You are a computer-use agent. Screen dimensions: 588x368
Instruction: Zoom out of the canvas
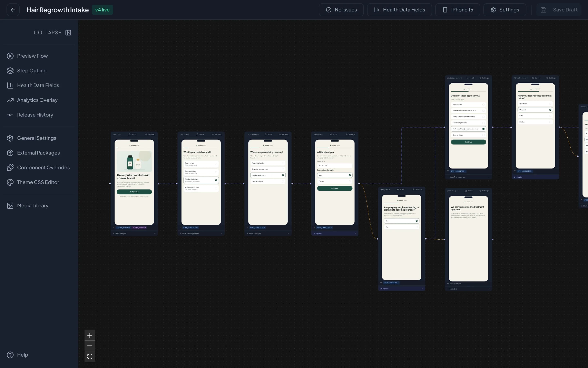[x=90, y=346]
